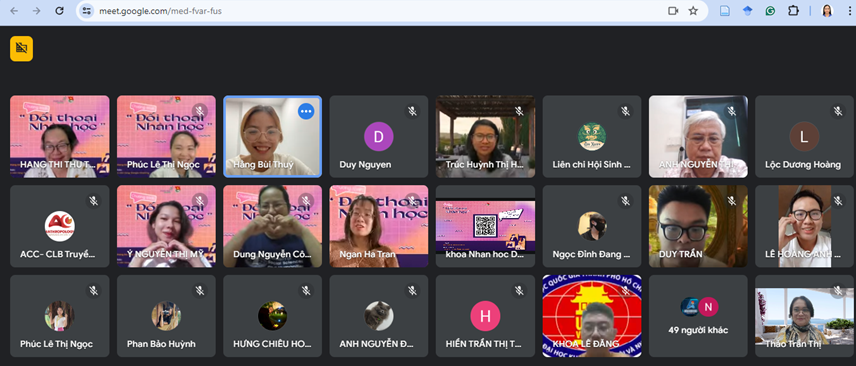Select HANG THI THU T... video tile
This screenshot has height=366, width=856.
[x=60, y=137]
